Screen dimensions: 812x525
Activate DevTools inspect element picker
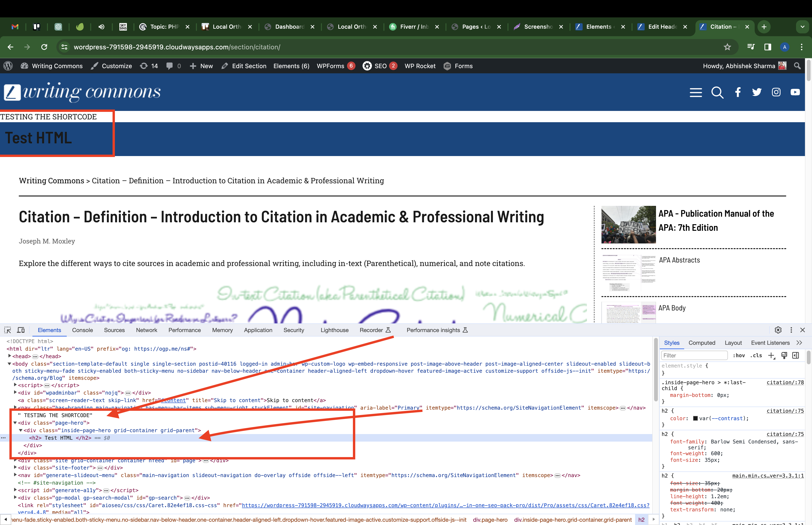click(8, 330)
